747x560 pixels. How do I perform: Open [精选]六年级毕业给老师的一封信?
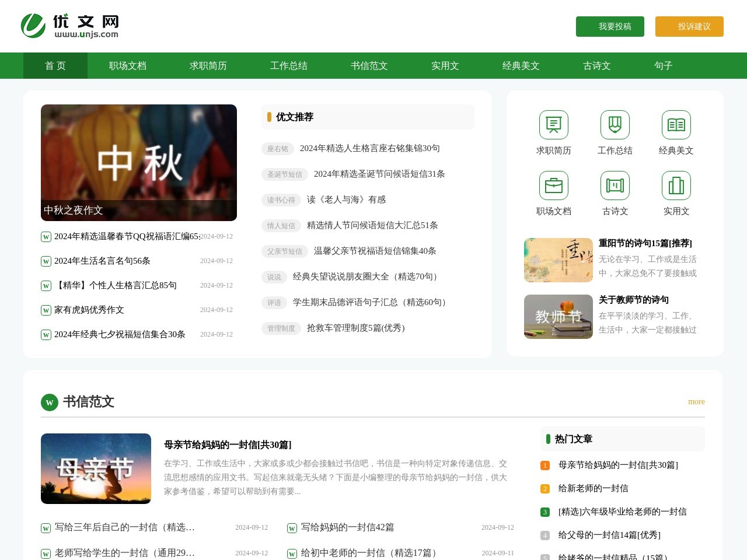click(x=623, y=512)
